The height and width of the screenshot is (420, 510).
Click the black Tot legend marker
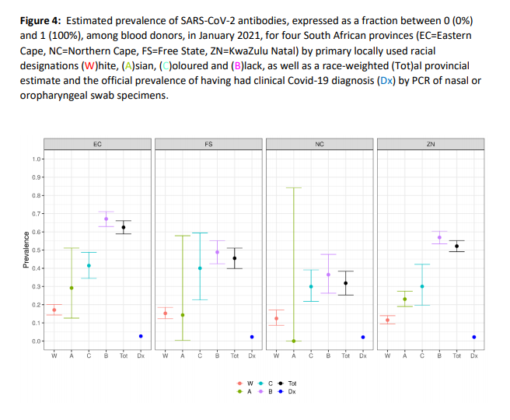coord(281,383)
